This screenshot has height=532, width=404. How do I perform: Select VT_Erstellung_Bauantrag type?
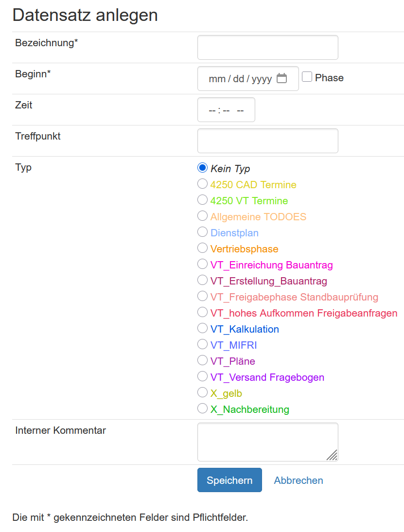click(x=202, y=280)
